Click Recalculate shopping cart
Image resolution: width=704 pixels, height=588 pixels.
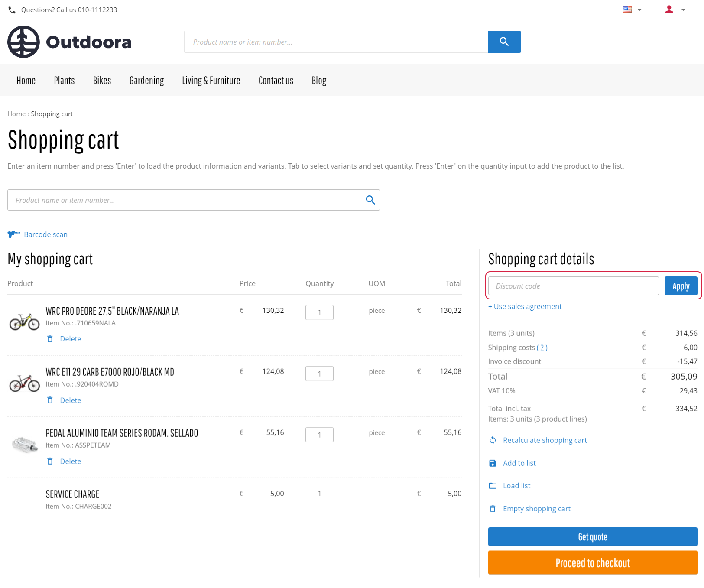click(x=545, y=440)
